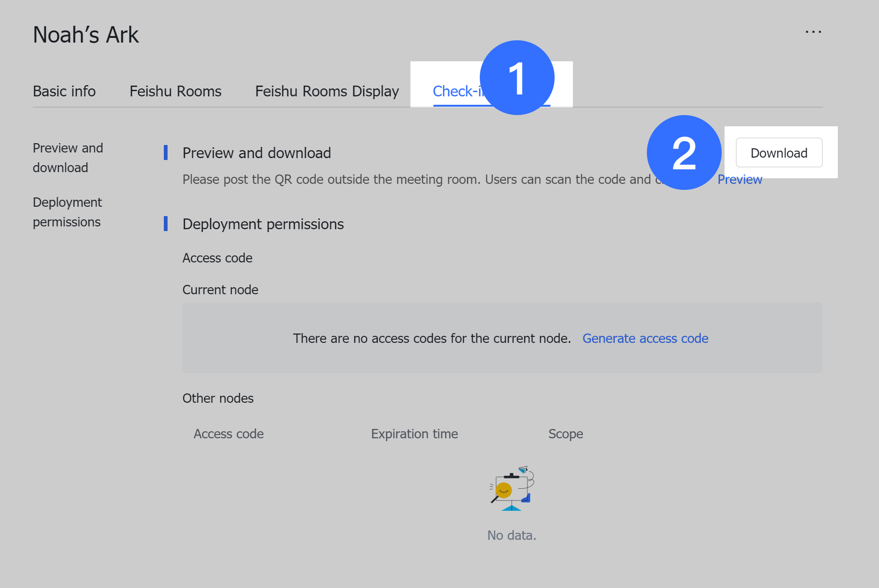Click the blue circled badge 1

pyautogui.click(x=517, y=78)
